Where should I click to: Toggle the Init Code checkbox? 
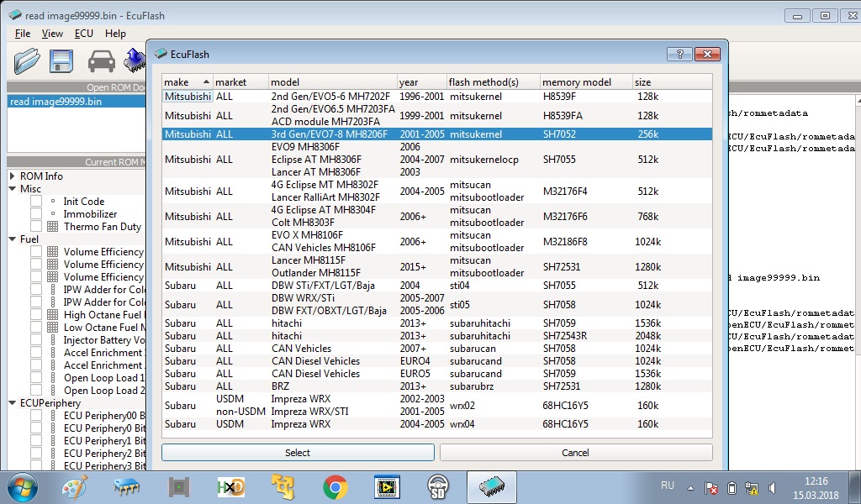(x=36, y=202)
